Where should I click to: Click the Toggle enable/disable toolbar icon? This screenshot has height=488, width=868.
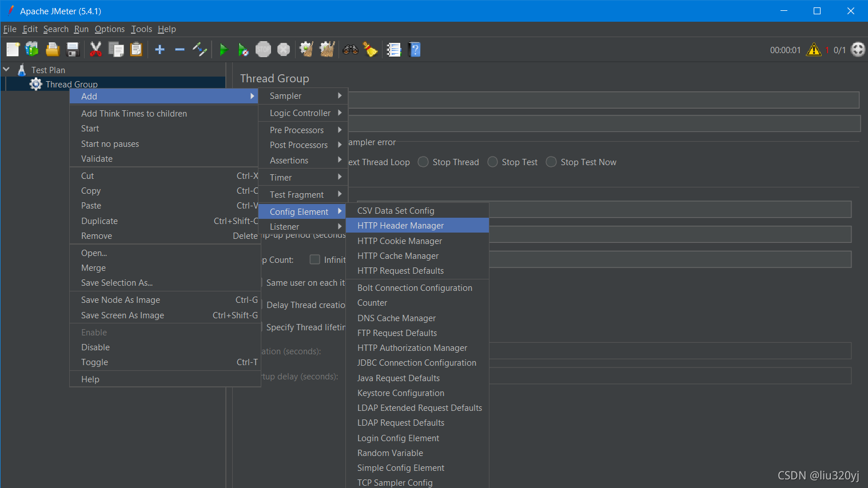point(200,50)
